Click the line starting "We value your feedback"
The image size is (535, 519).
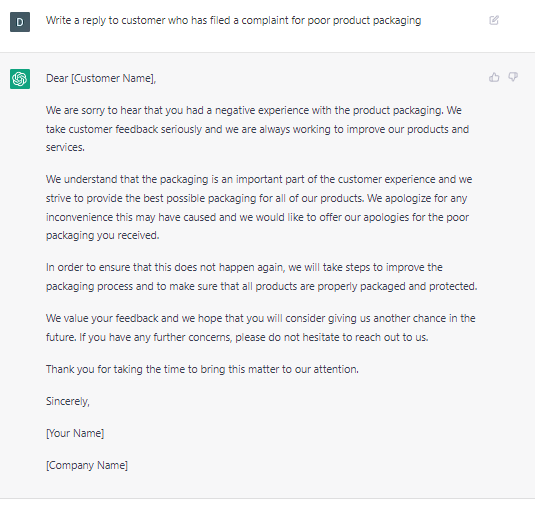click(x=260, y=318)
